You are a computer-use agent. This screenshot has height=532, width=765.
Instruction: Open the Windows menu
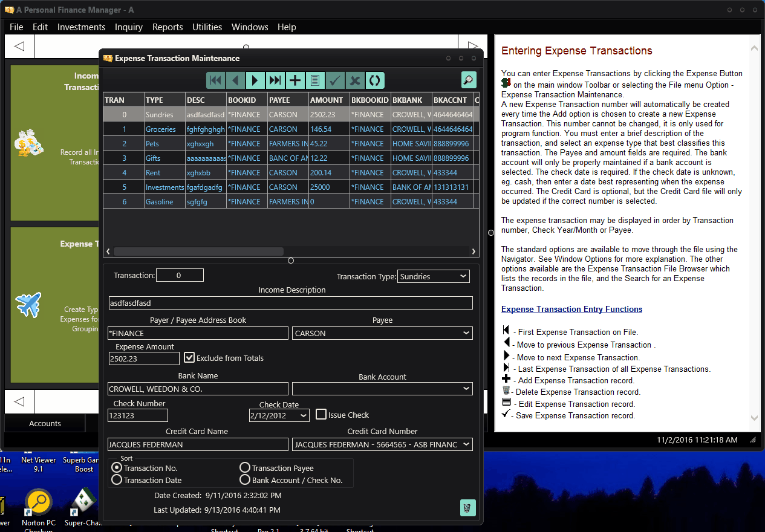click(x=250, y=27)
